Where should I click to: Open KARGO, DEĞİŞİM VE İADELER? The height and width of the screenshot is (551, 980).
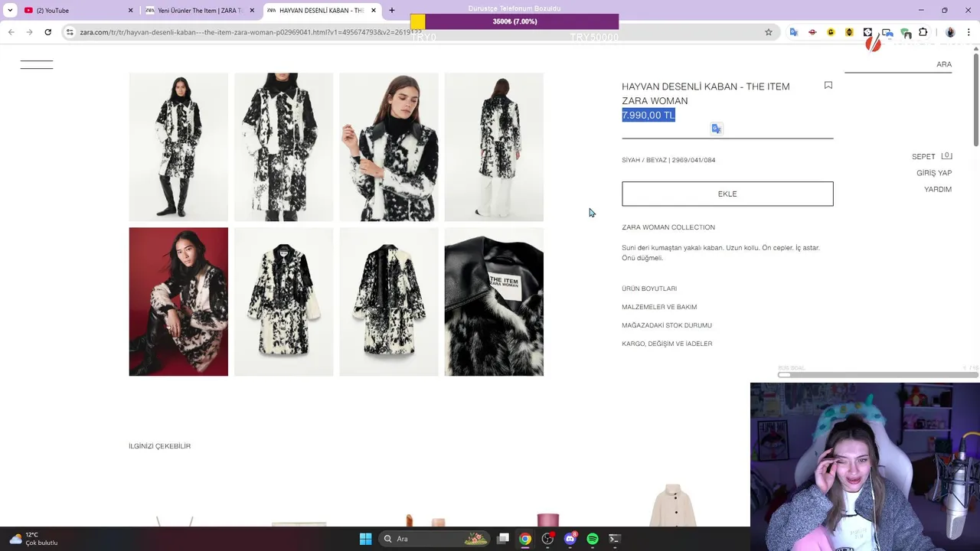(667, 344)
